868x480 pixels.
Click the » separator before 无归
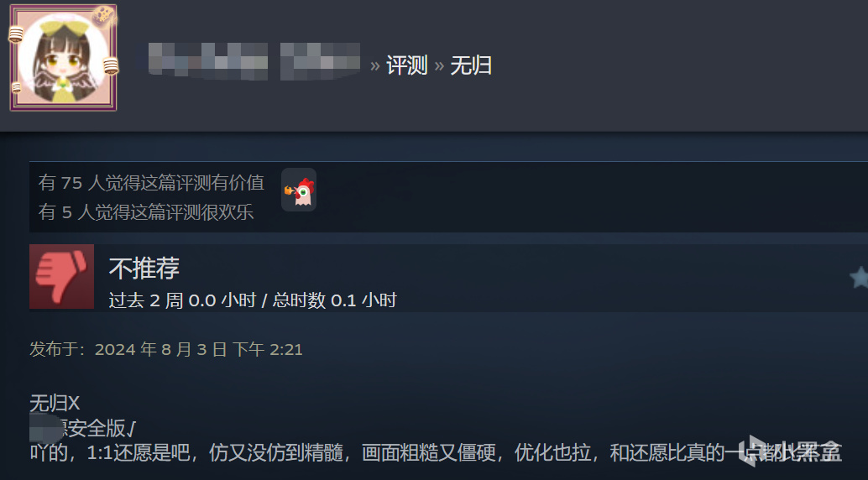tap(439, 66)
